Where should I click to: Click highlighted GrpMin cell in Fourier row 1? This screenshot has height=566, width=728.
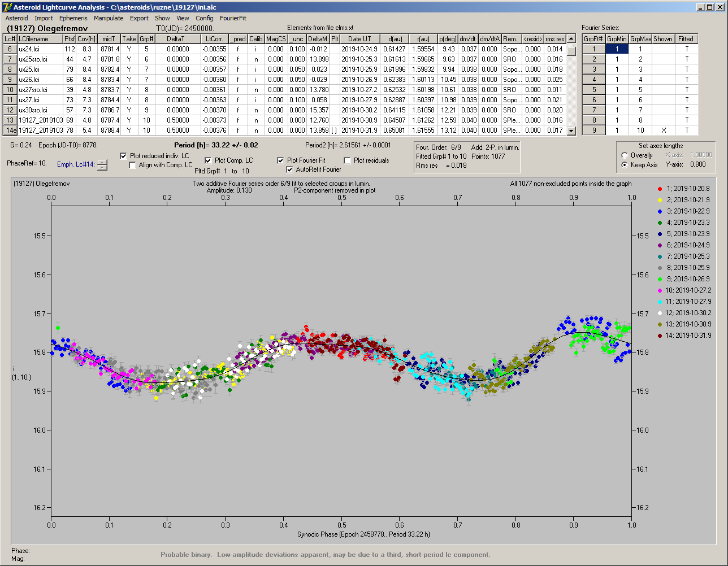617,49
